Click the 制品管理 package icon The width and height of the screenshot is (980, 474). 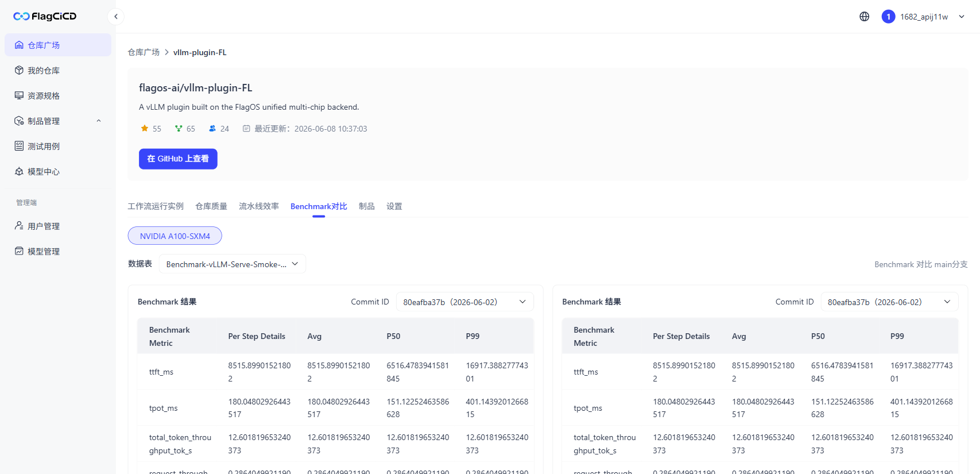pyautogui.click(x=19, y=121)
